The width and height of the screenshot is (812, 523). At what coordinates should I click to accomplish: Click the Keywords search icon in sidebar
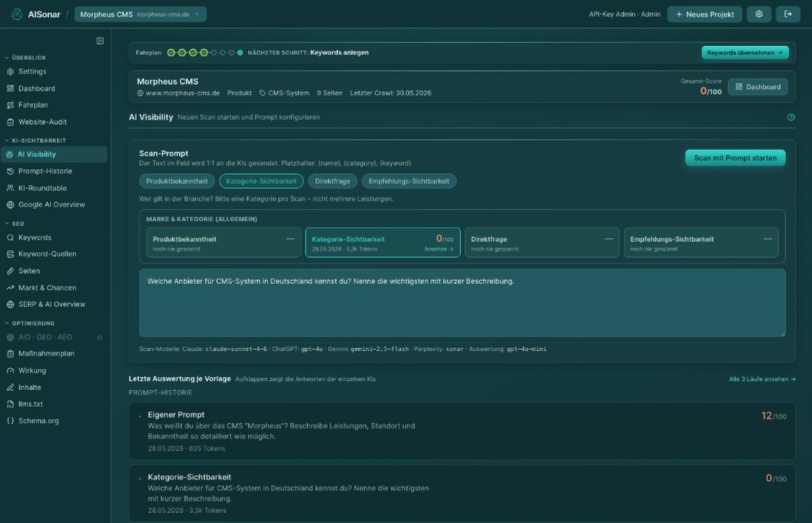[x=10, y=237]
